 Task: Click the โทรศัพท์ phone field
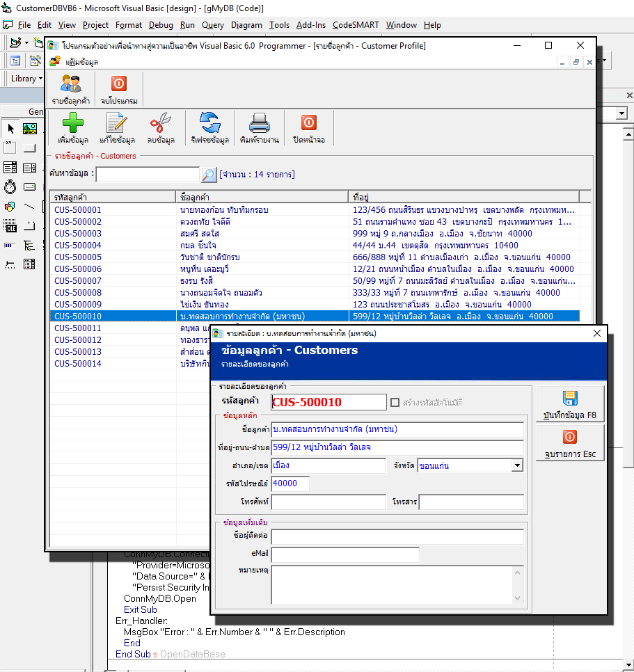pyautogui.click(x=328, y=502)
